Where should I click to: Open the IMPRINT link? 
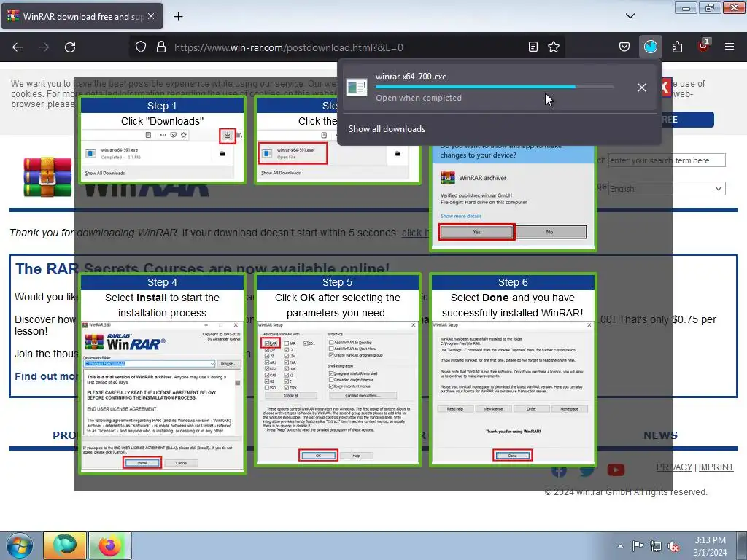click(x=716, y=467)
